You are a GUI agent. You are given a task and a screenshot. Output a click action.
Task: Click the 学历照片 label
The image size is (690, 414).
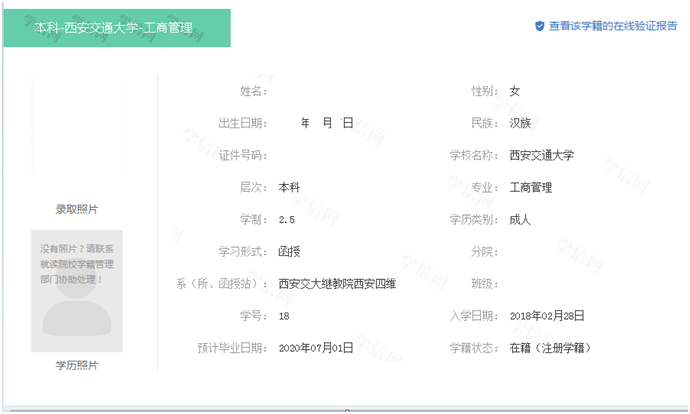[77, 365]
